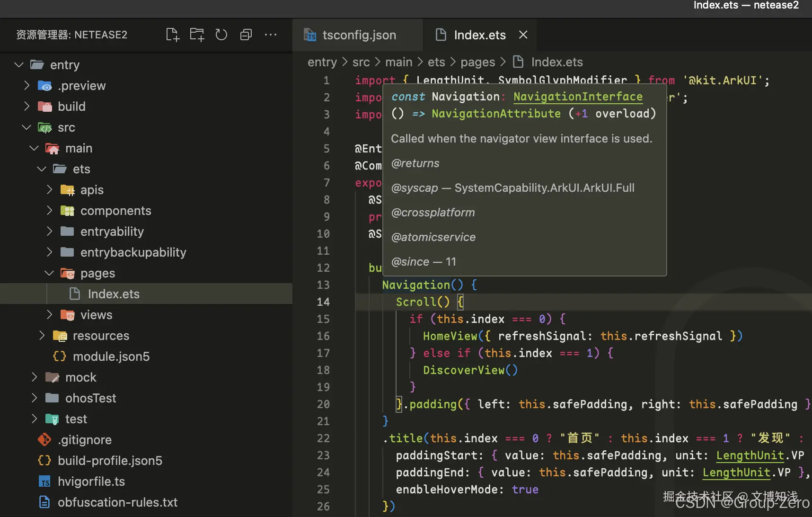Image resolution: width=812 pixels, height=517 pixels.
Task: Click the main folder home icon
Action: pos(52,148)
